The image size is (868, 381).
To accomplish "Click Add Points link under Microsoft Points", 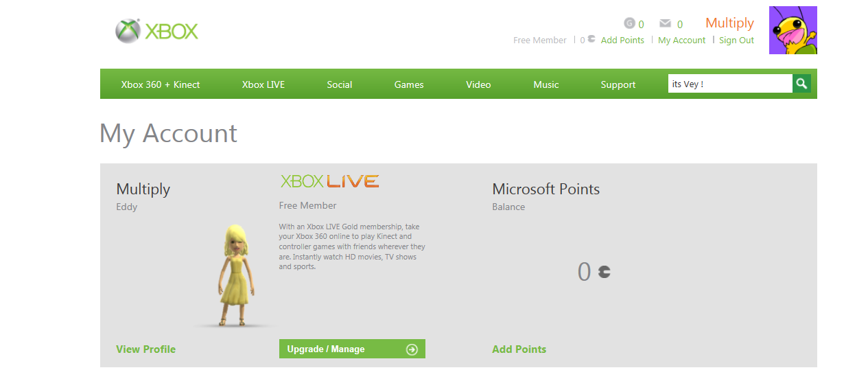I will (519, 349).
